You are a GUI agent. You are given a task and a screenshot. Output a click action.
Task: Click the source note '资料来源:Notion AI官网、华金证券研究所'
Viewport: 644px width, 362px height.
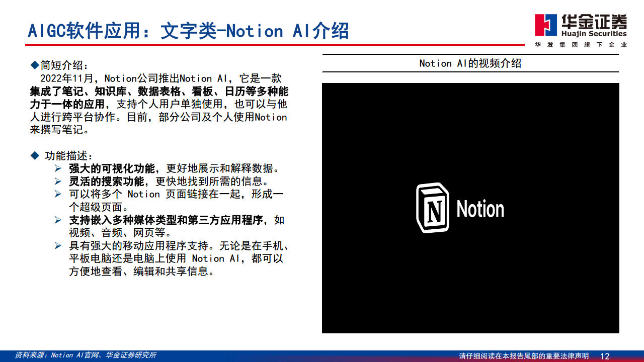click(86, 355)
